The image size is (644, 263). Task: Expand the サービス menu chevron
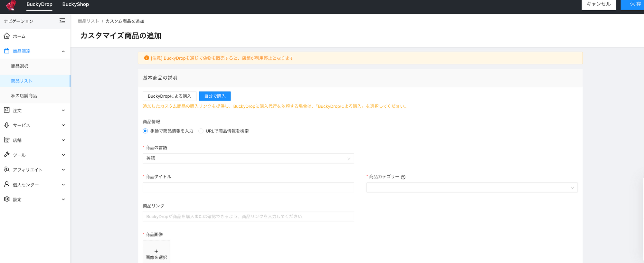coord(63,125)
